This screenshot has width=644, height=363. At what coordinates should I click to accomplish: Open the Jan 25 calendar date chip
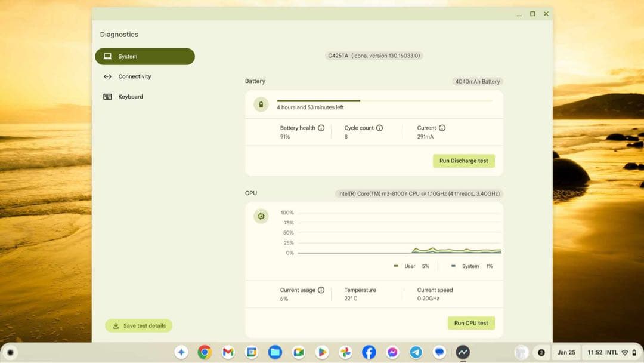point(566,353)
